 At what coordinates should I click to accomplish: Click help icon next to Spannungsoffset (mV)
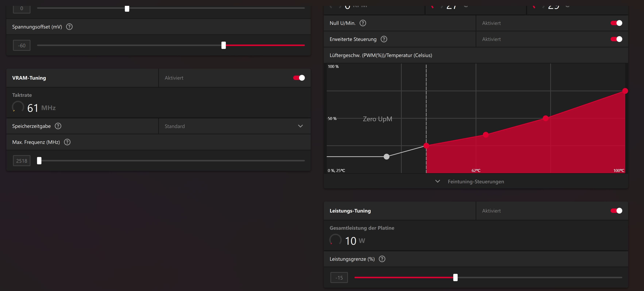pos(69,27)
